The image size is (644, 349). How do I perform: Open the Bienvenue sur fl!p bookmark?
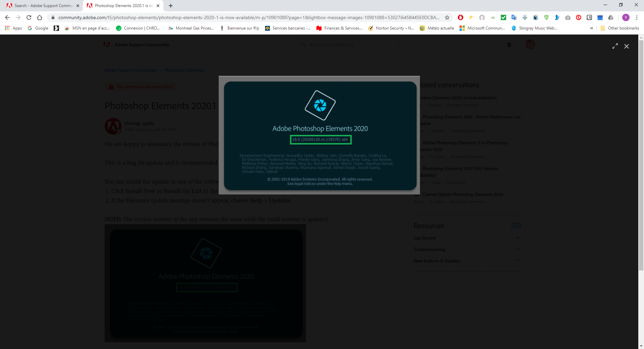239,28
